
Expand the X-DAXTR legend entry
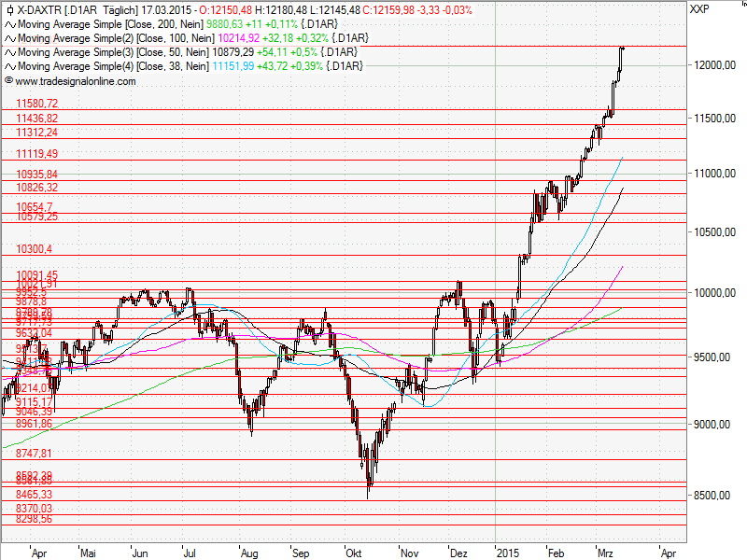37,9
